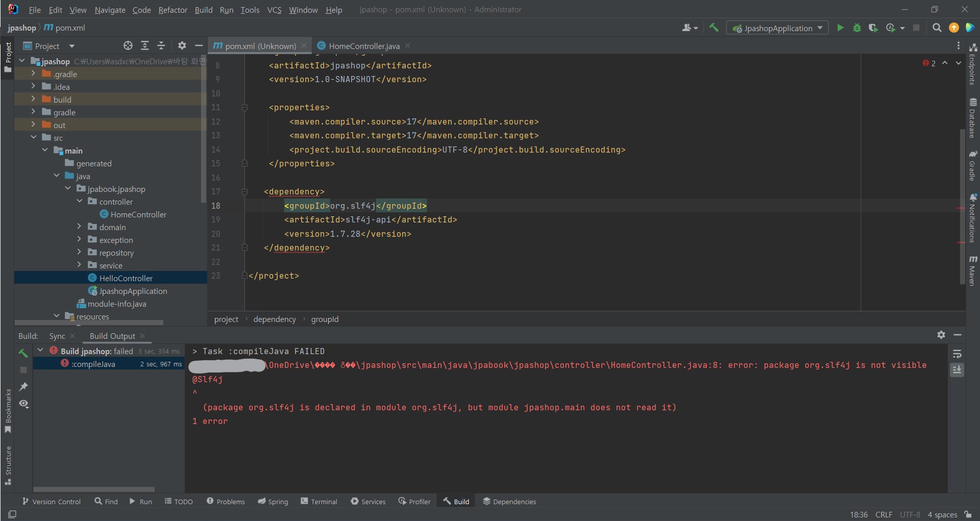This screenshot has width=980, height=521.
Task: Open Dependencies tool window button
Action: click(x=509, y=502)
